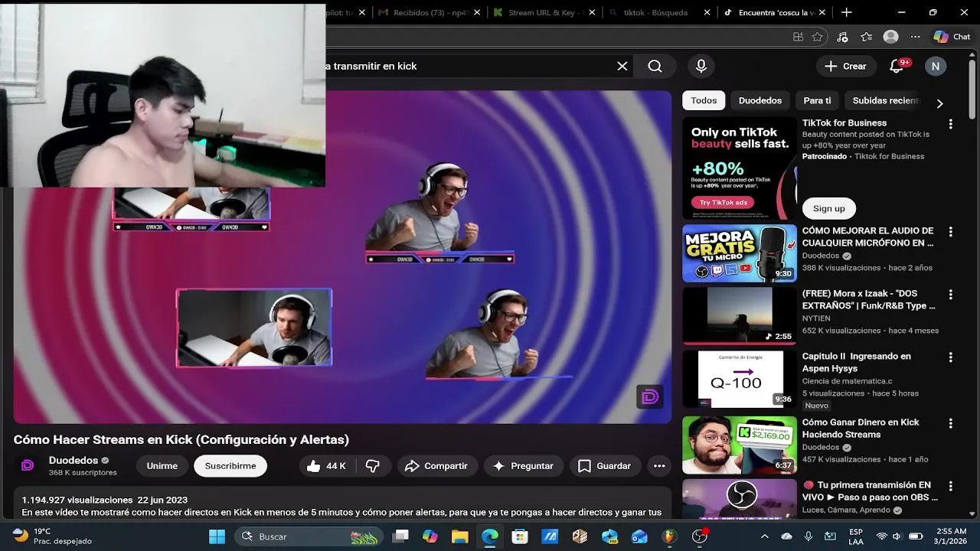Click inside the YouTube search input field
980x551 pixels.
[x=467, y=67]
